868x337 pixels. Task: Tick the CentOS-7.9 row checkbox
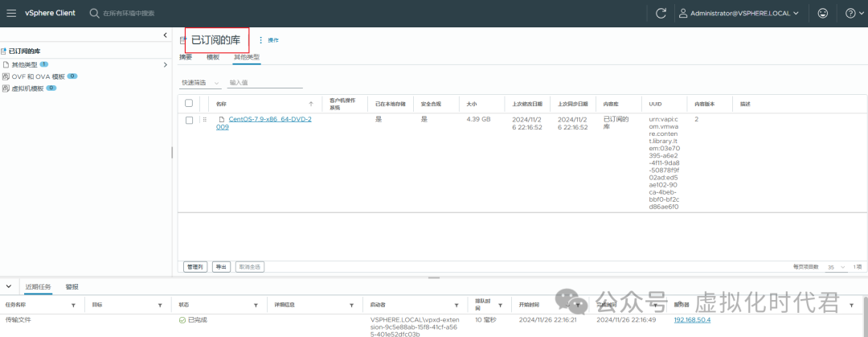point(189,120)
